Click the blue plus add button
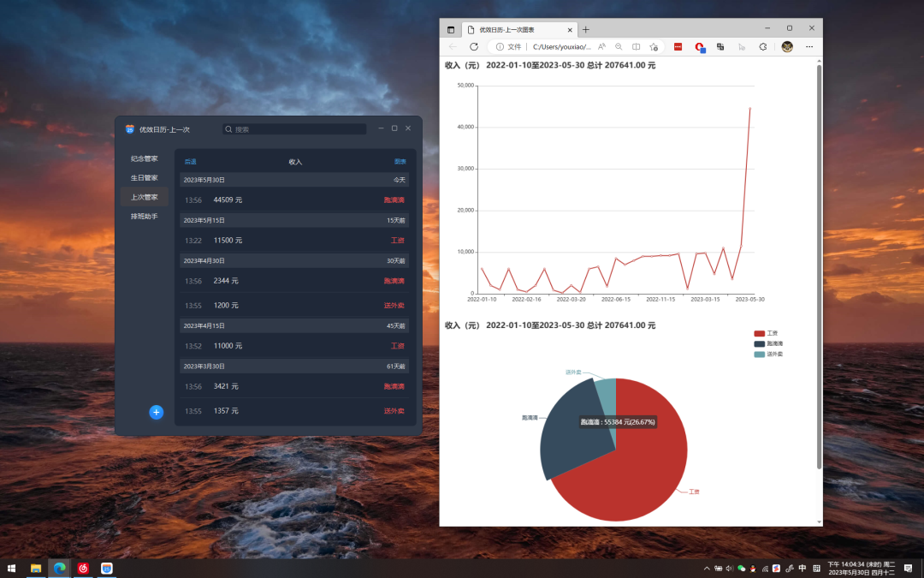The height and width of the screenshot is (578, 924). (157, 412)
